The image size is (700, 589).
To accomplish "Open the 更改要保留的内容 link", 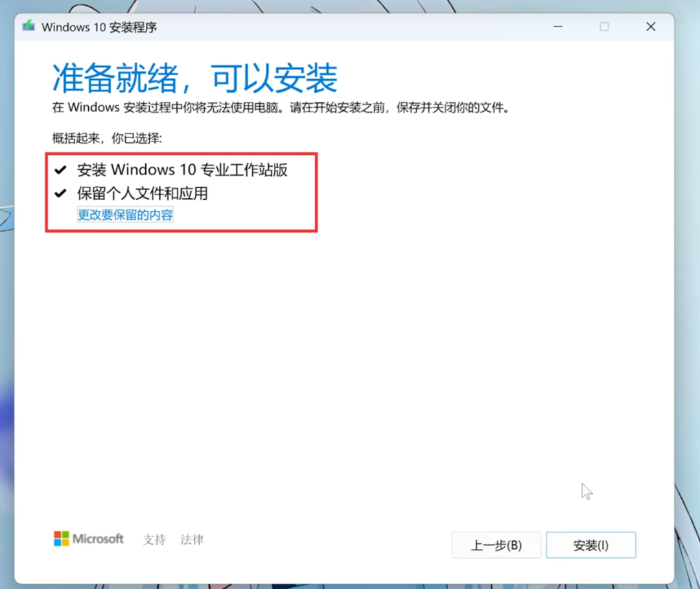I will coord(125,215).
